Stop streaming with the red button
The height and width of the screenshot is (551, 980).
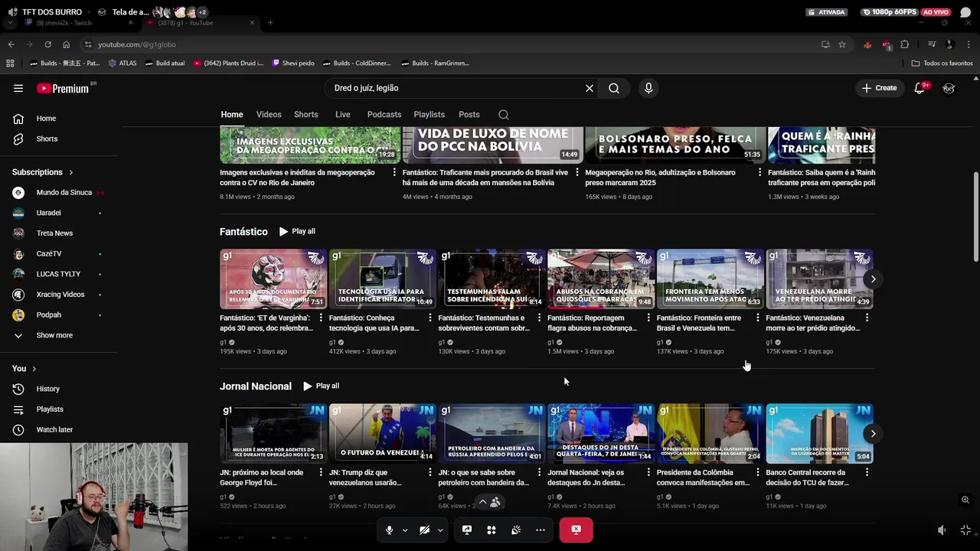pos(576,530)
